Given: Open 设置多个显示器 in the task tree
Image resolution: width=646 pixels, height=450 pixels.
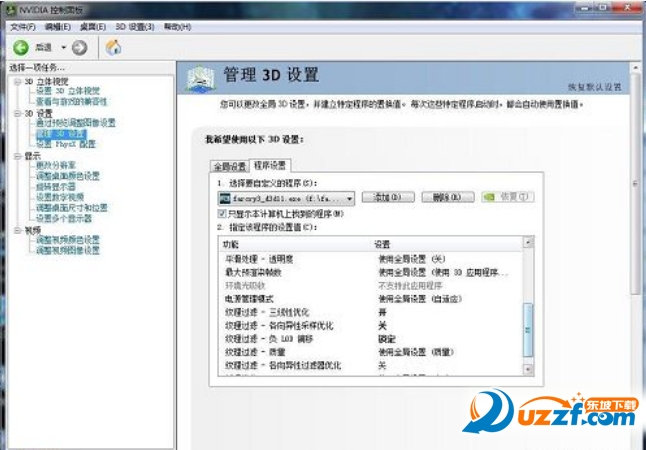Looking at the screenshot, I should click(x=64, y=218).
